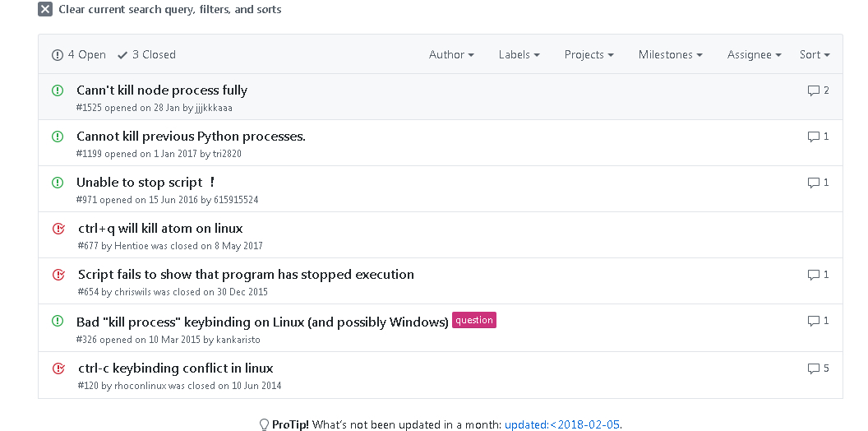This screenshot has height=431, width=868.
Task: Click the clear search query X icon
Action: [x=45, y=10]
